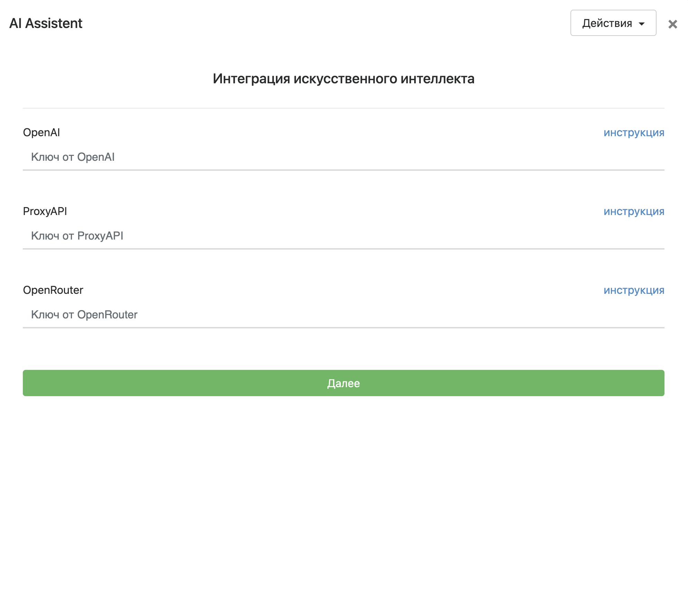Click the divider line below the heading

click(343, 108)
